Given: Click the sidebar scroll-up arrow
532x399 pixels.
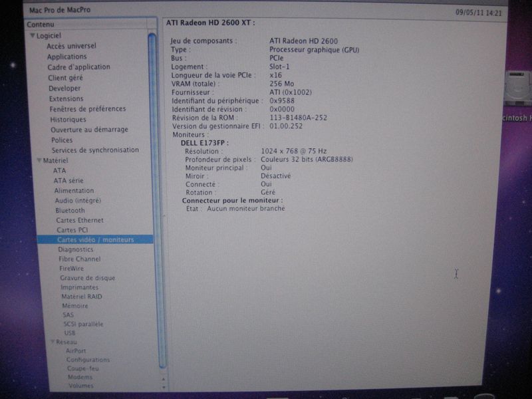Looking at the screenshot, I should [x=164, y=378].
